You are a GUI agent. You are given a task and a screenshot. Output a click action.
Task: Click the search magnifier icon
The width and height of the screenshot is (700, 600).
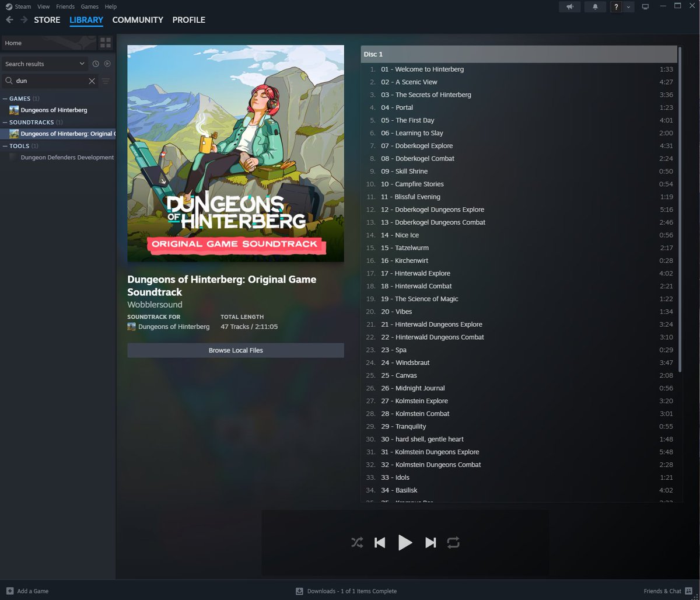9,81
